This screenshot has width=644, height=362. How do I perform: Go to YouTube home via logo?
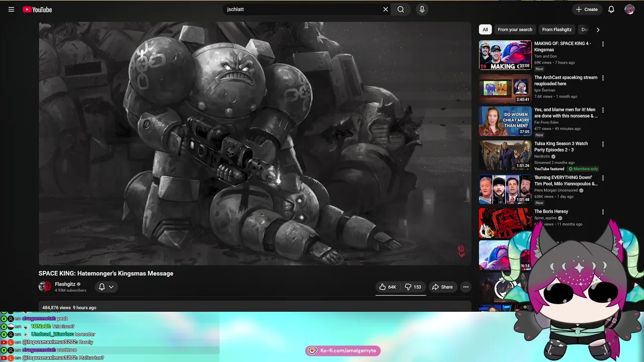(37, 10)
